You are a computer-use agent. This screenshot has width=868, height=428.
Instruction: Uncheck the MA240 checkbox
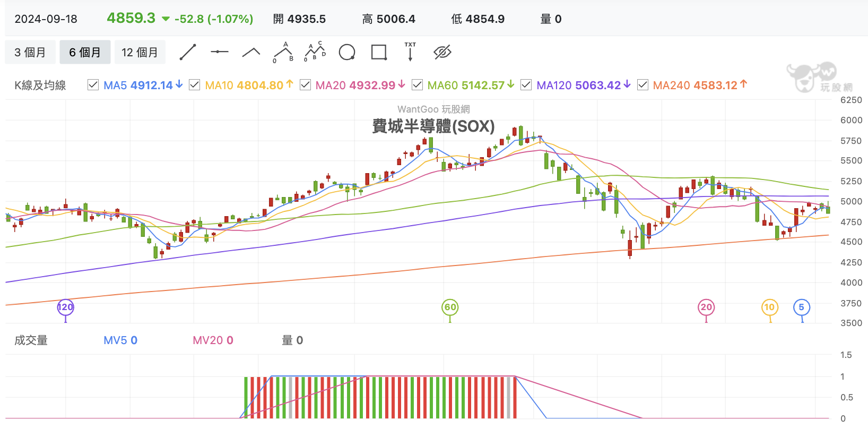[x=643, y=85]
